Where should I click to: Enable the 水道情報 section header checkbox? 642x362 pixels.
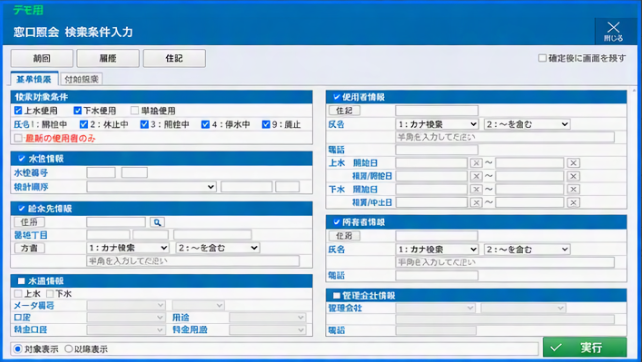point(22,281)
